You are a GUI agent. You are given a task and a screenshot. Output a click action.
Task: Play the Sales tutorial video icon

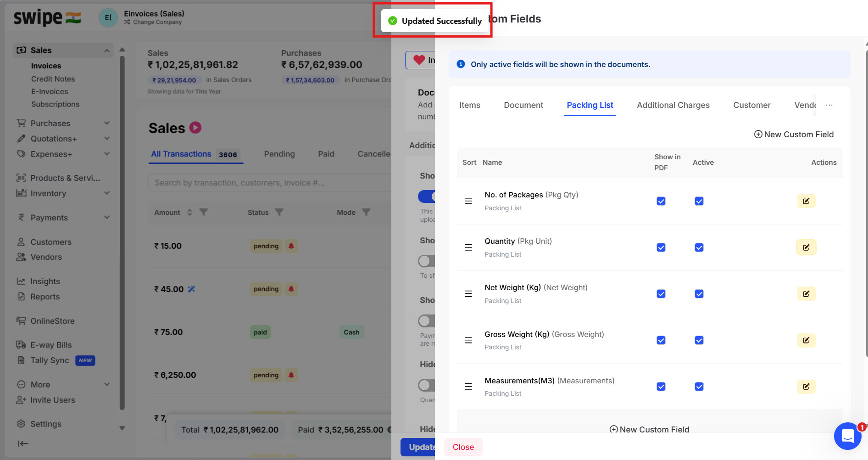tap(195, 128)
